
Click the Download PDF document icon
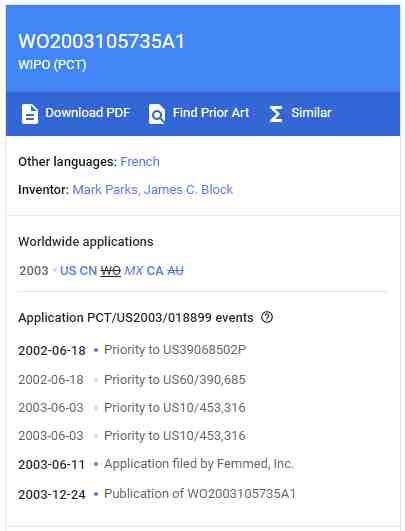(x=30, y=114)
